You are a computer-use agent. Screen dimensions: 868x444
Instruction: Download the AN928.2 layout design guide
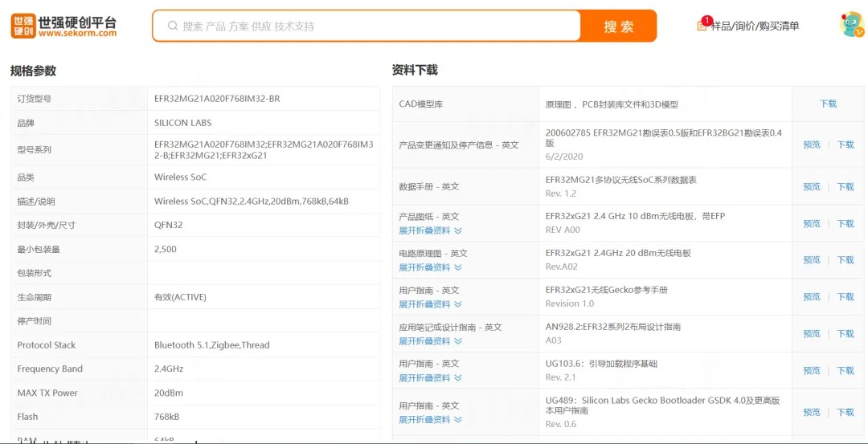[x=845, y=333]
